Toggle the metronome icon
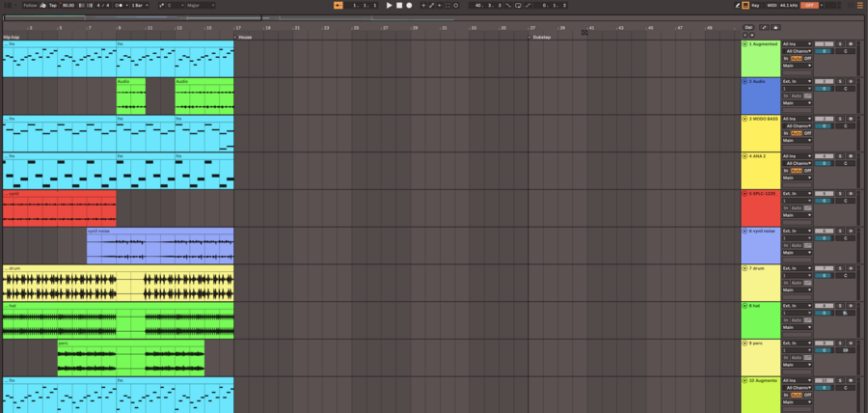 tap(120, 6)
